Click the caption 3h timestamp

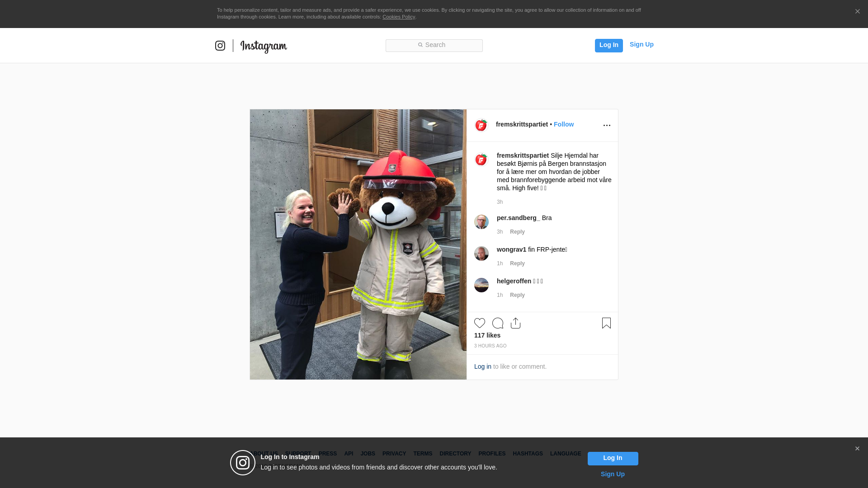[500, 202]
